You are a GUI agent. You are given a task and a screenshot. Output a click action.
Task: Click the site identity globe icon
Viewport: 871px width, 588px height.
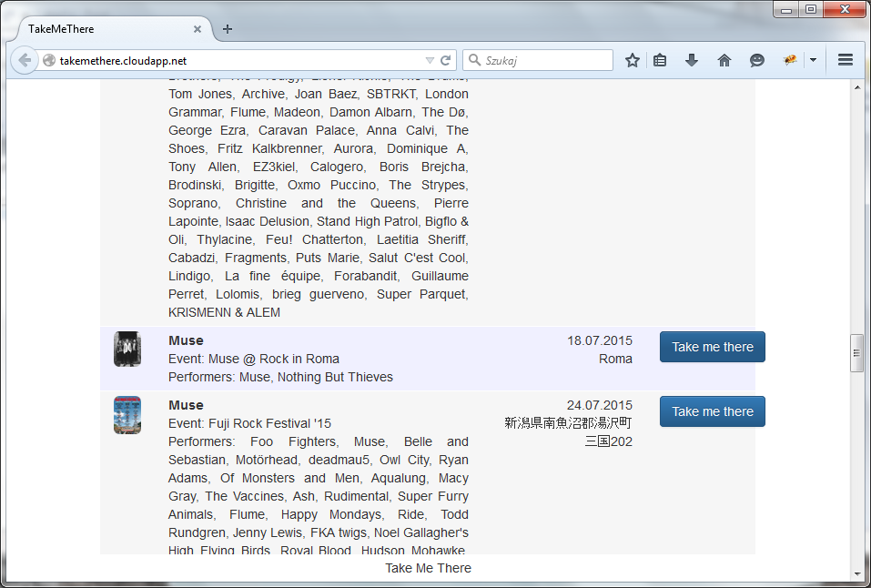pyautogui.click(x=49, y=60)
